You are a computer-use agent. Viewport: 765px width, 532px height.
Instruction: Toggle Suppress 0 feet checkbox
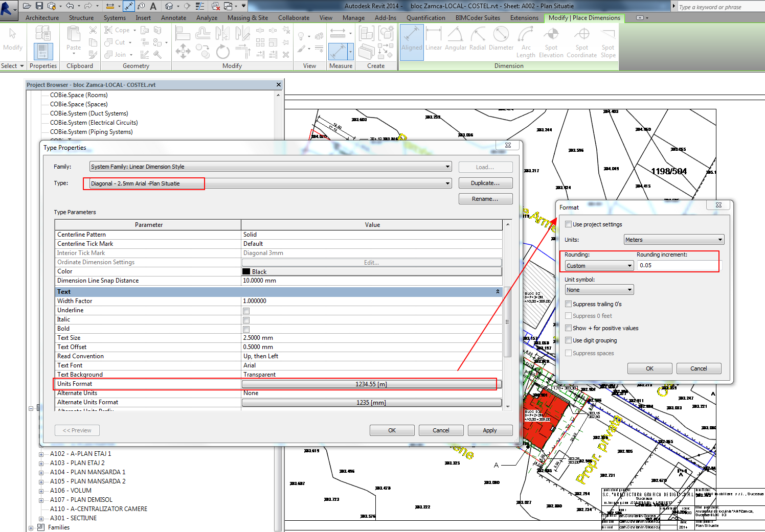(568, 316)
